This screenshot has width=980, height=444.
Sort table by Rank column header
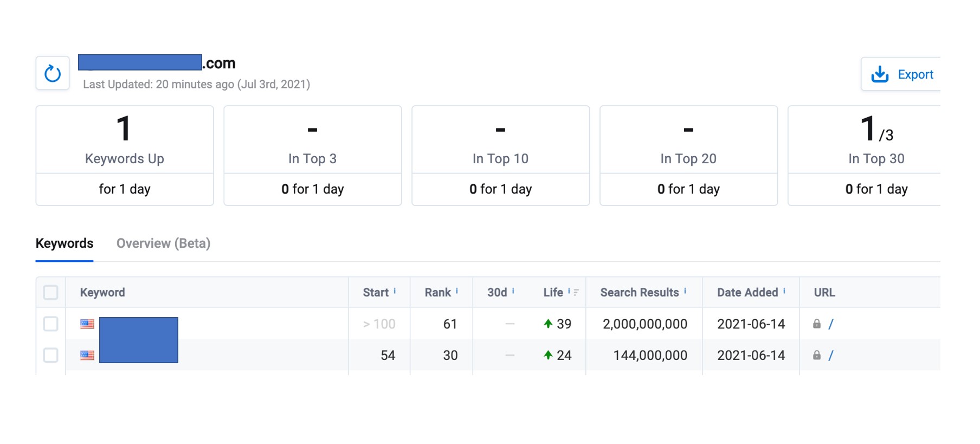click(x=437, y=292)
